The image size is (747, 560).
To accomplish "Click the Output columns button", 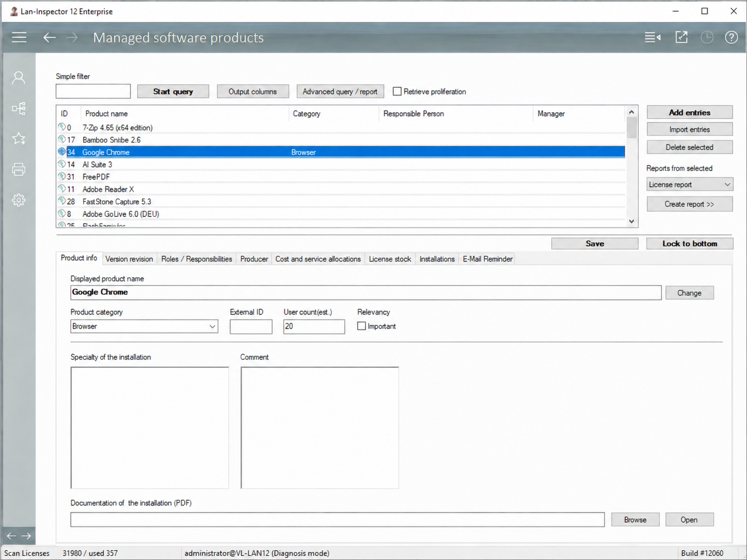I will tap(253, 91).
